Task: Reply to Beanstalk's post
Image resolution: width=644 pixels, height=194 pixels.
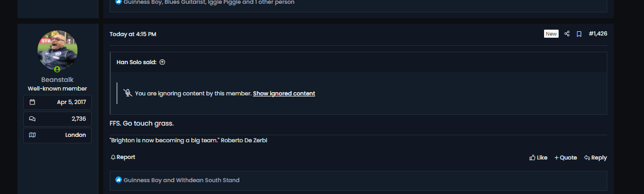Action: tap(595, 157)
